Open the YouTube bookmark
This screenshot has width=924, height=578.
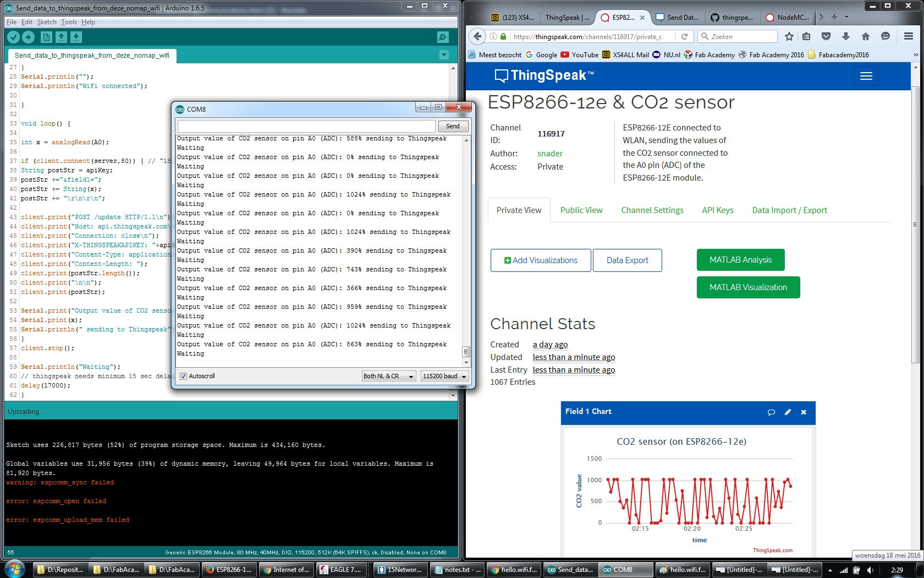click(580, 54)
